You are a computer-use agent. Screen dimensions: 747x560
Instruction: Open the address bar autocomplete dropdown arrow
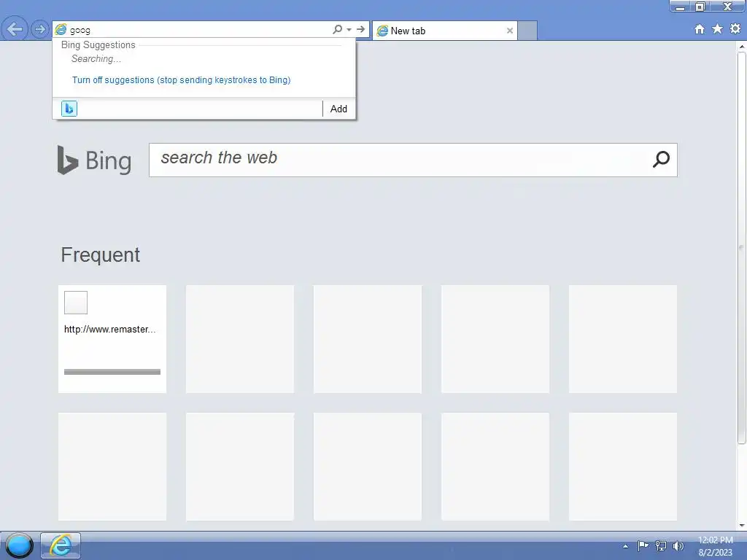[349, 29]
